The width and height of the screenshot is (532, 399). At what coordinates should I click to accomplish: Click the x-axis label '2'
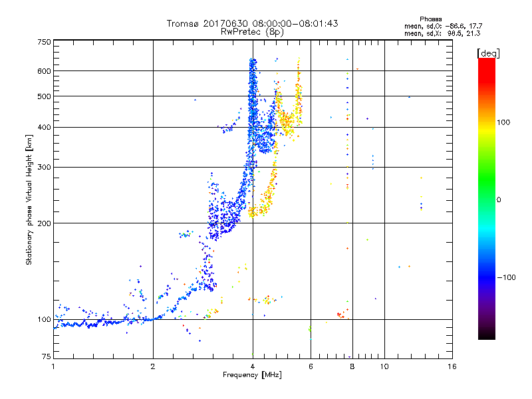click(x=153, y=366)
